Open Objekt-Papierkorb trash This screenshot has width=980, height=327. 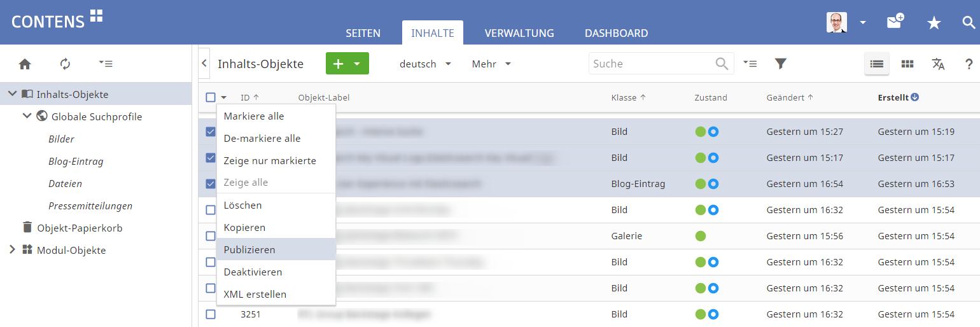(80, 228)
